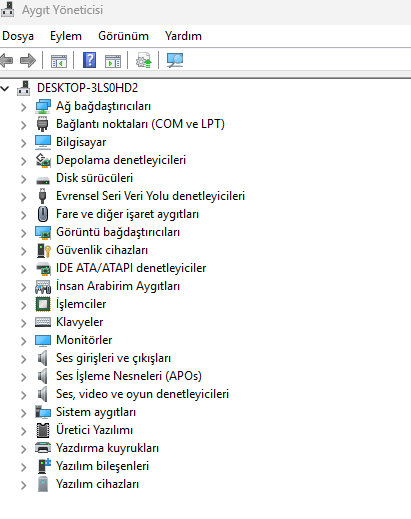411x519 pixels.
Task: Select Üretici Yazılımı entry
Action: coord(94,430)
